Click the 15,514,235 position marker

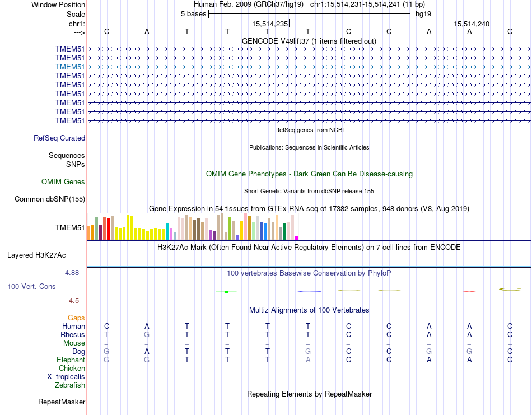270,24
